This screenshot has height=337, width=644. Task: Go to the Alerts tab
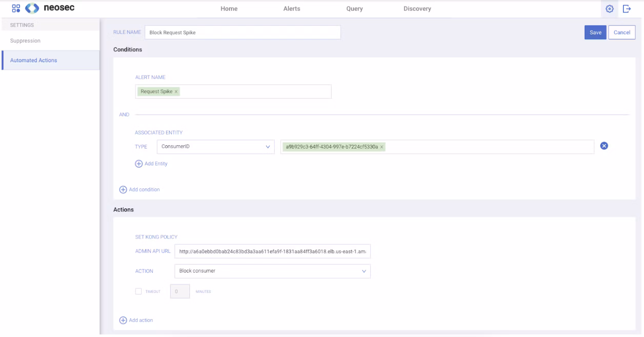291,9
